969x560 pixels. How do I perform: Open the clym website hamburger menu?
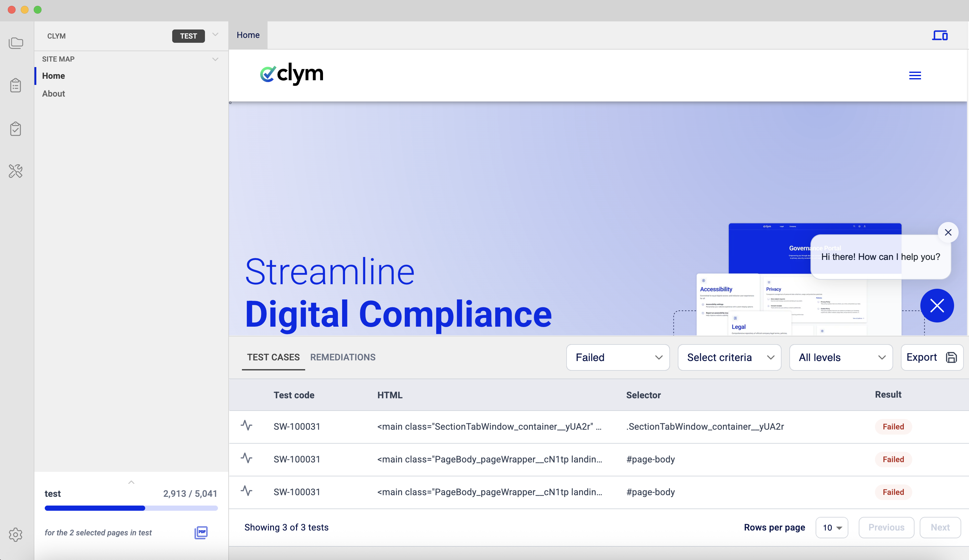click(915, 75)
